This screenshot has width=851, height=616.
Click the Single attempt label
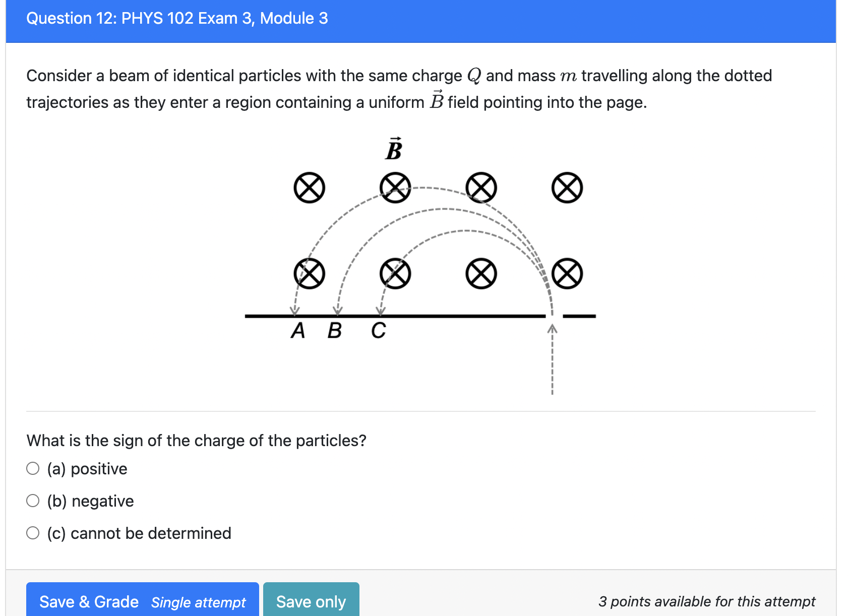point(198,602)
